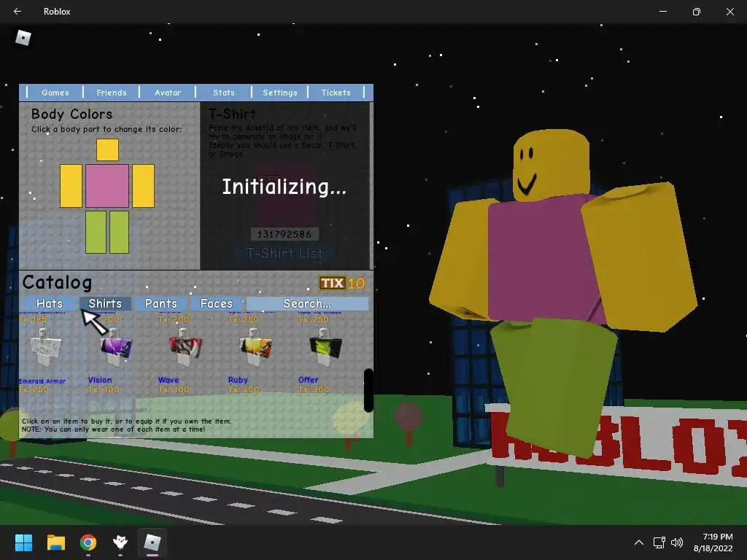Select the yellow shirt above Ruby
Image resolution: width=747 pixels, height=560 pixels.
coord(255,348)
